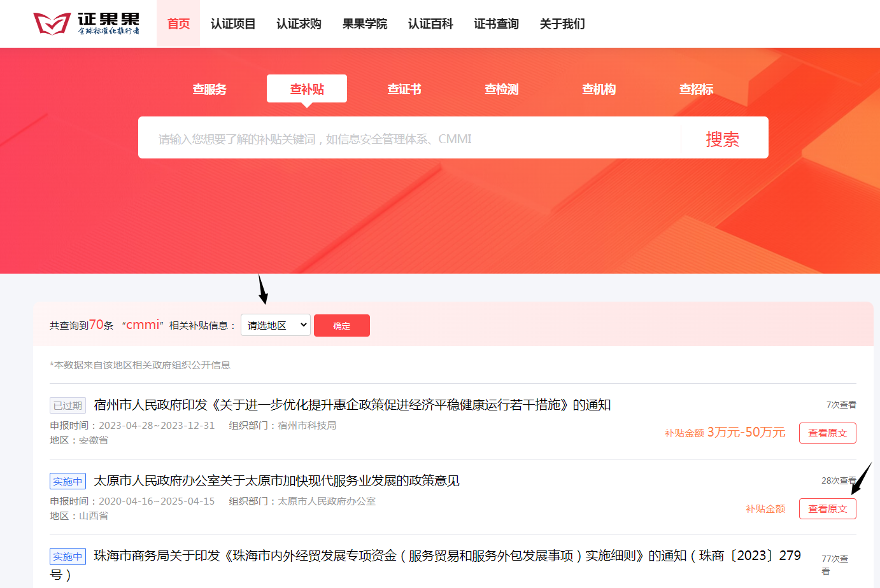This screenshot has width=880, height=588.
Task: Switch to the 查证书 tab
Action: pos(404,89)
